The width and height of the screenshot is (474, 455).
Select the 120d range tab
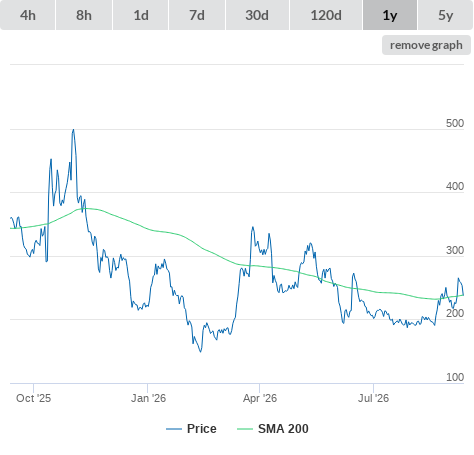326,15
